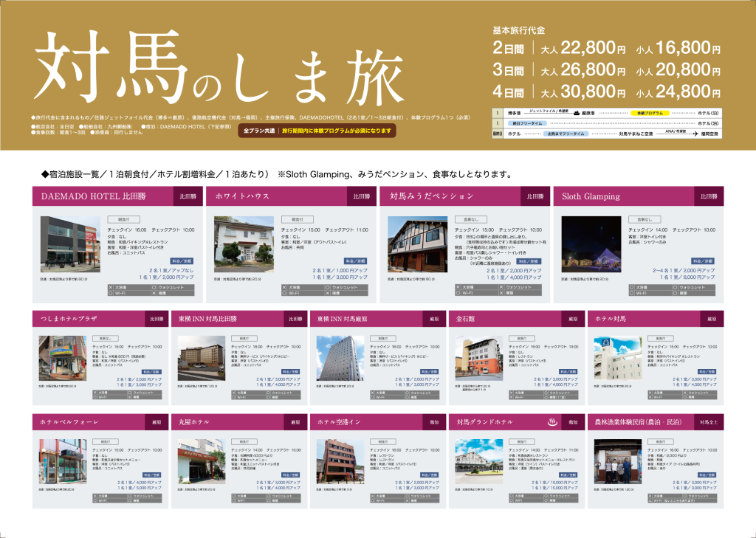The height and width of the screenshot is (538, 756).
Task: Click the ホテルベルフォーレ card title
Action: point(69,422)
